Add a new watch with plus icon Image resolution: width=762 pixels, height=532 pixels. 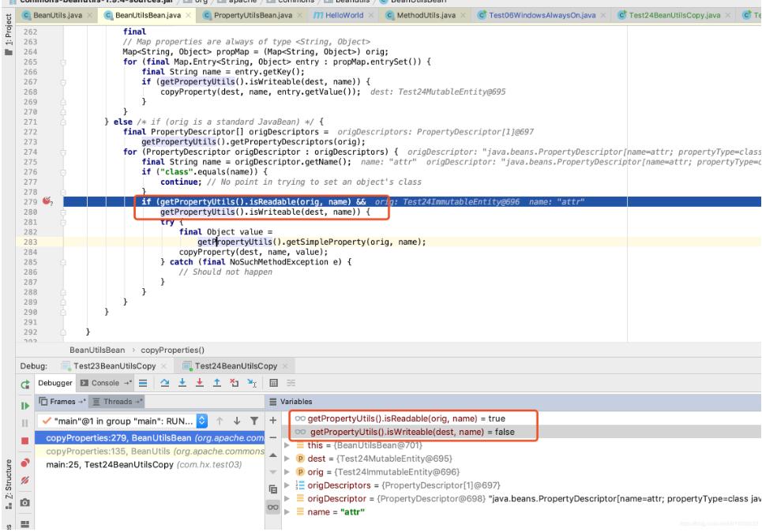274,421
